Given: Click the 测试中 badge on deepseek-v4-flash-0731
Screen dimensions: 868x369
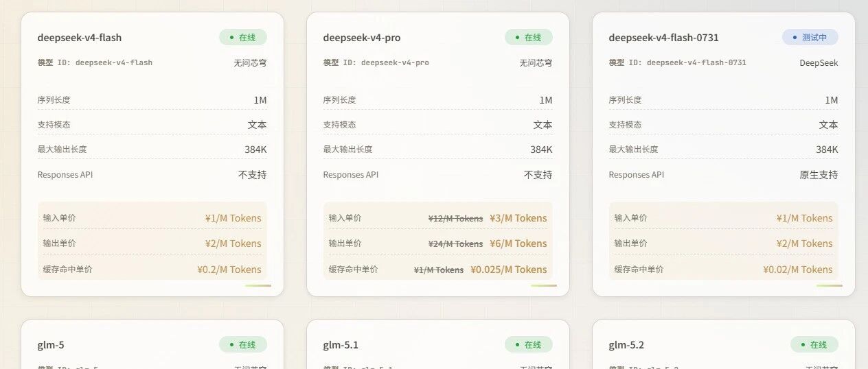Looking at the screenshot, I should coord(810,37).
